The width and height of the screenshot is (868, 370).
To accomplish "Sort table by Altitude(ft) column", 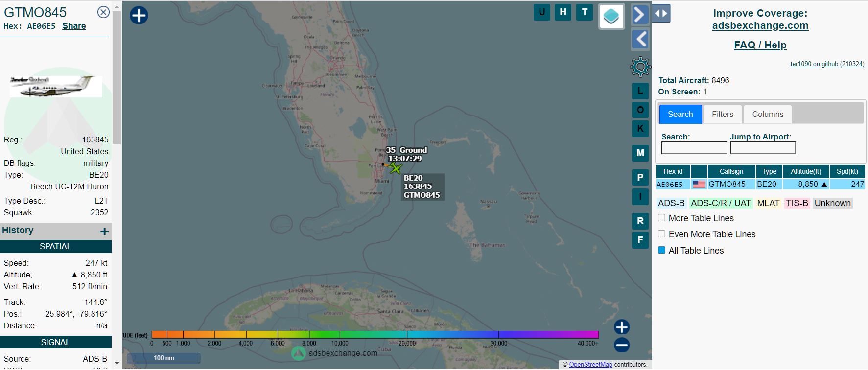I will 806,171.
